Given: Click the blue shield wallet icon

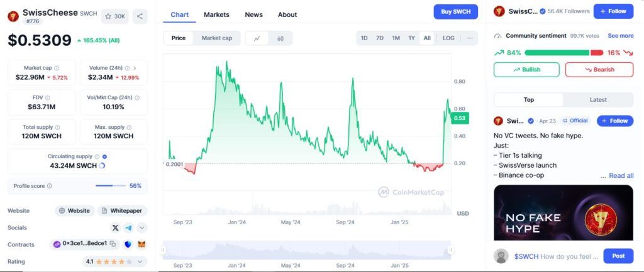Looking at the screenshot, I should (x=128, y=244).
